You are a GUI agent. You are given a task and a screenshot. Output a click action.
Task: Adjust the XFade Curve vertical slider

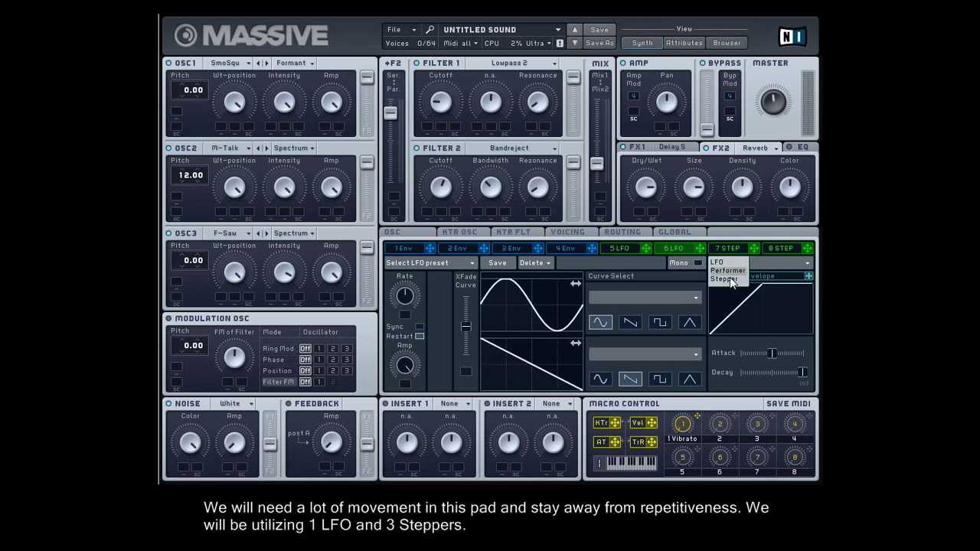(465, 327)
